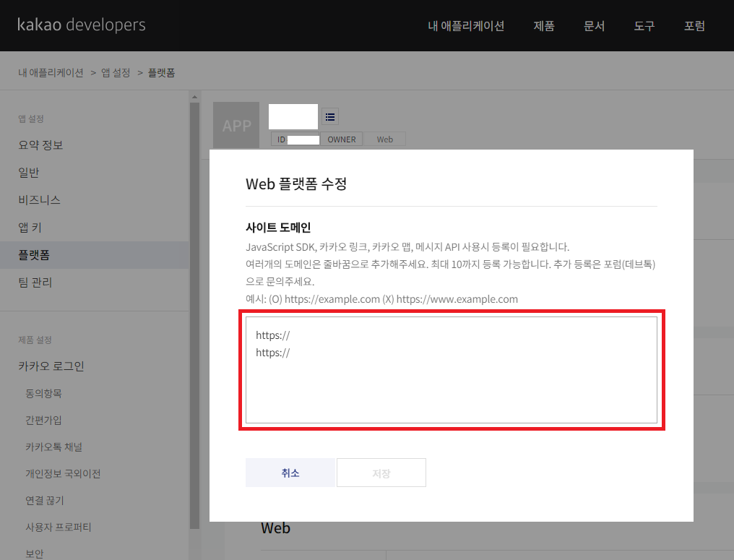734x560 pixels.
Task: Click the 'Web 플랫폼 수정' dialog title
Action: [x=296, y=184]
